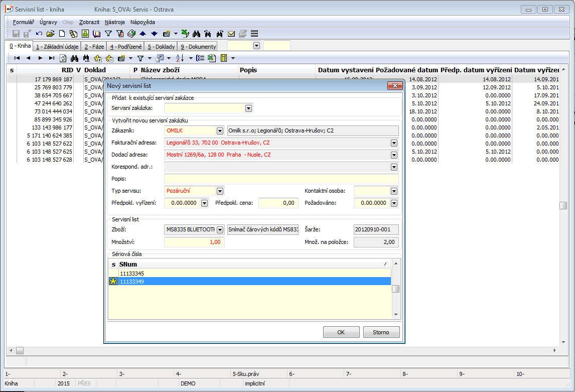Open the Typ servisu dropdown
This screenshot has width=575, height=392.
point(219,191)
